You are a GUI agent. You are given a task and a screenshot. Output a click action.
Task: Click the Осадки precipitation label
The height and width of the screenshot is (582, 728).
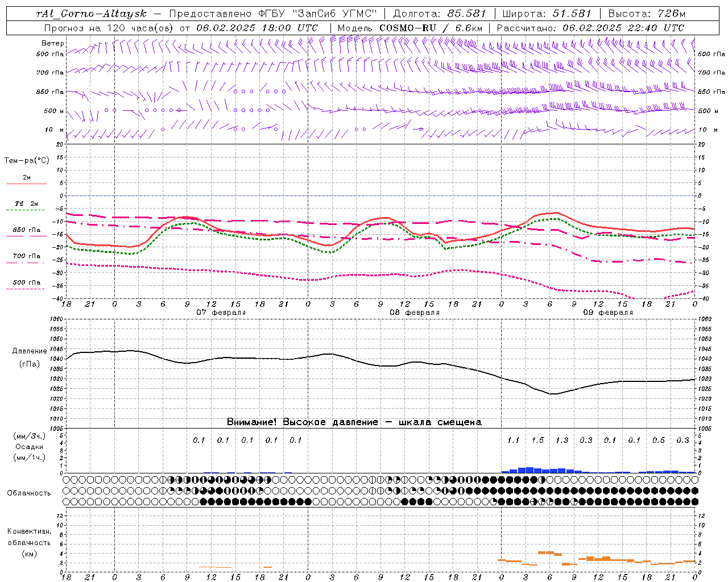click(x=29, y=447)
